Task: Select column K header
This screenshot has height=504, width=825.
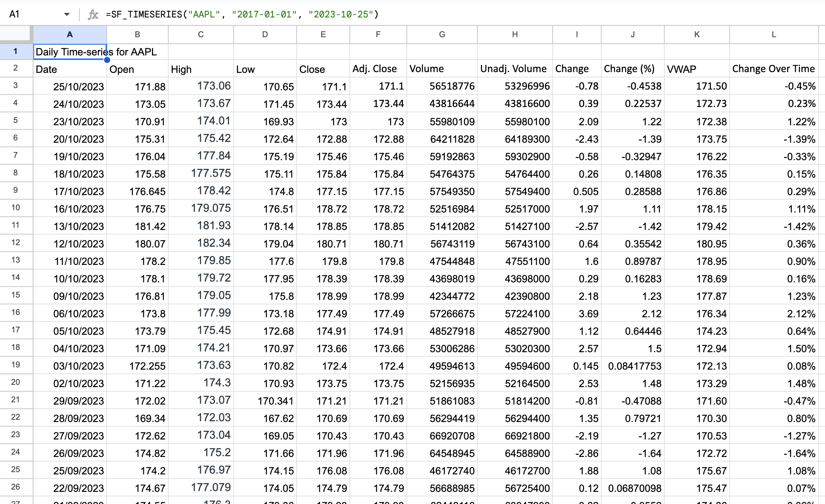Action: coord(697,35)
